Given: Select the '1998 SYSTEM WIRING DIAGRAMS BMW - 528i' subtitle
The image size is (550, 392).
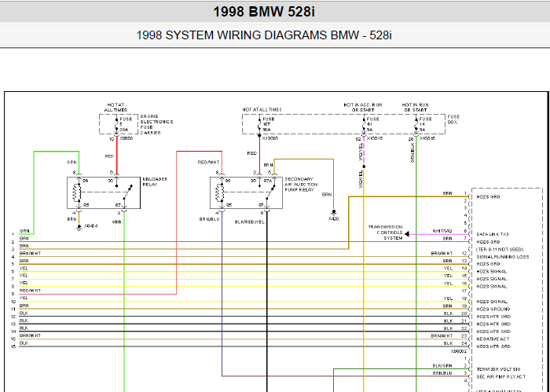Looking at the screenshot, I should (264, 35).
